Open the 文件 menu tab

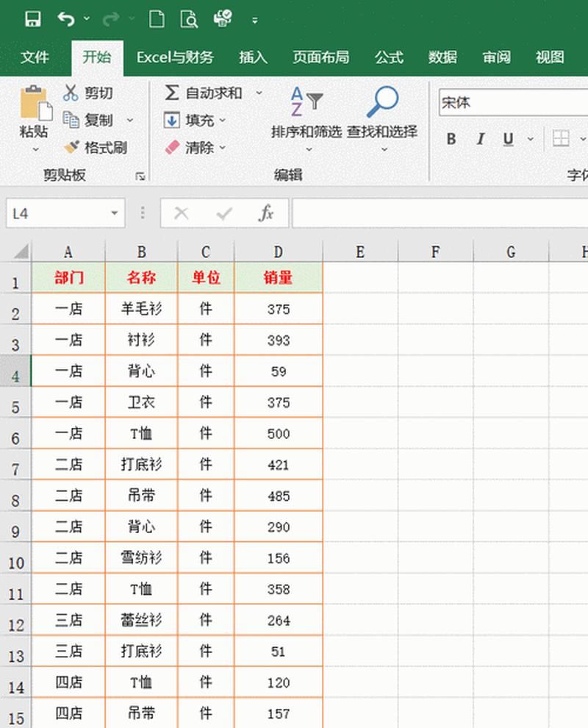[35, 57]
